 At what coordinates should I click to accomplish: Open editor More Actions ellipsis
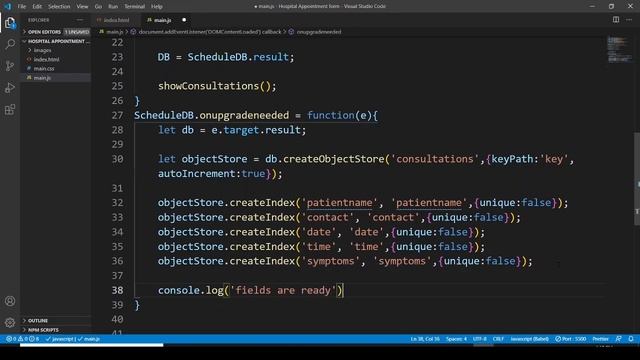tap(629, 20)
